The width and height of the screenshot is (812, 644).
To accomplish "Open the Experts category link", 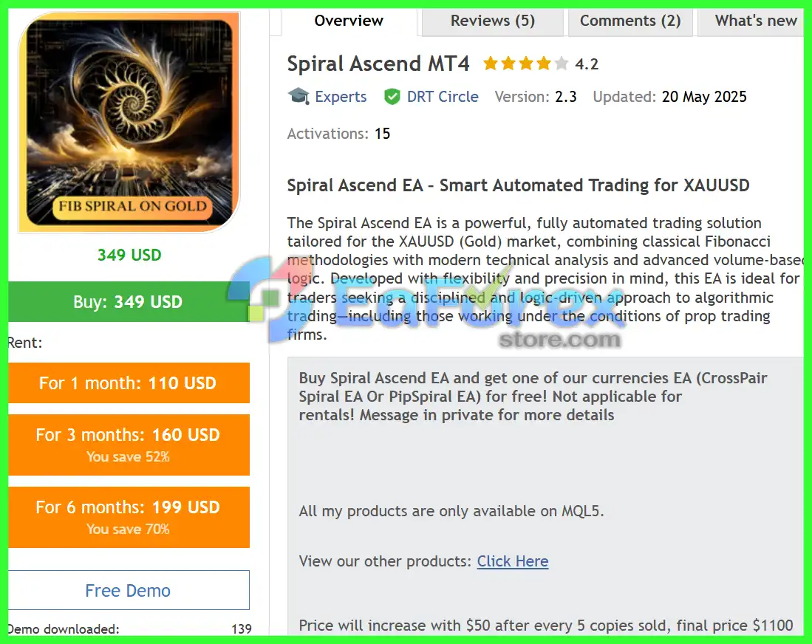I will click(x=341, y=97).
